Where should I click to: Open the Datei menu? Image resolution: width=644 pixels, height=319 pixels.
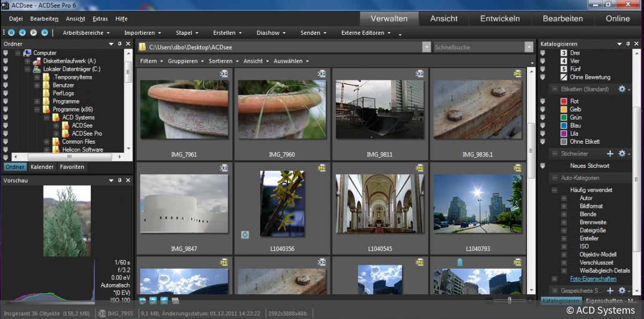(x=16, y=19)
